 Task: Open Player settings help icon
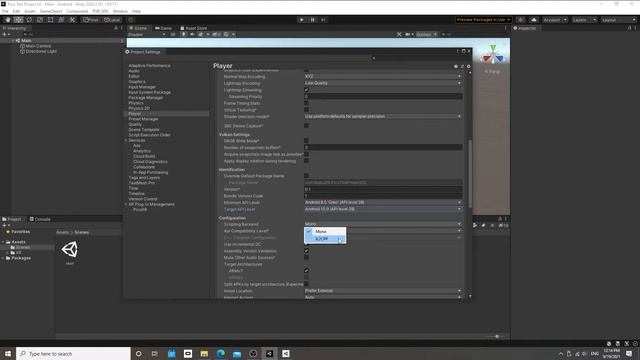tap(456, 66)
